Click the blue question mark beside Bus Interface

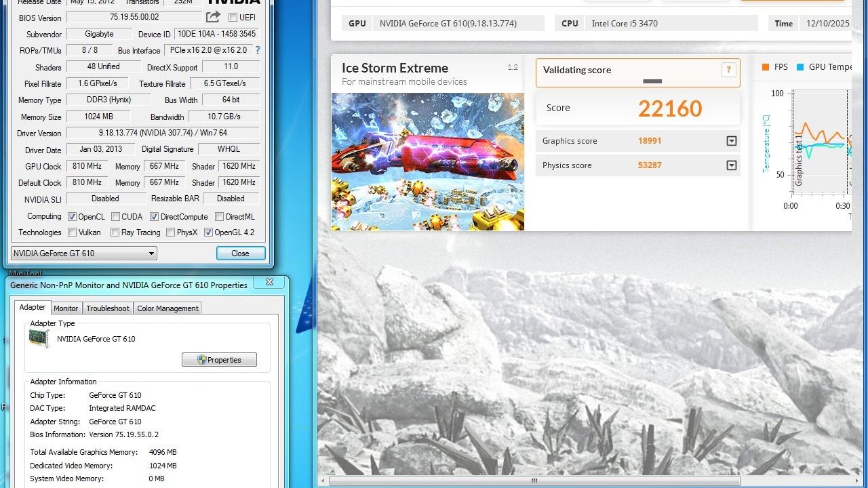click(257, 50)
